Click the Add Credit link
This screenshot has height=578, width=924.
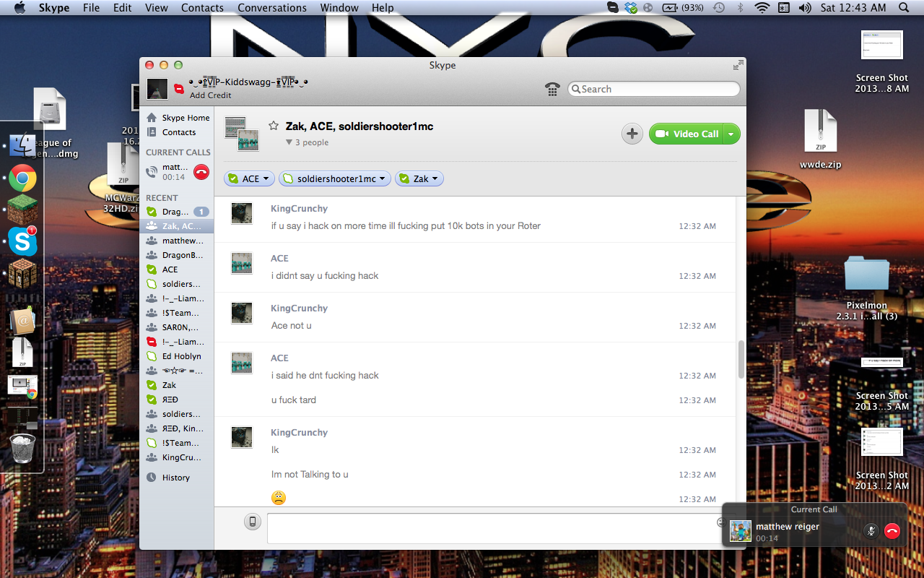click(x=211, y=95)
